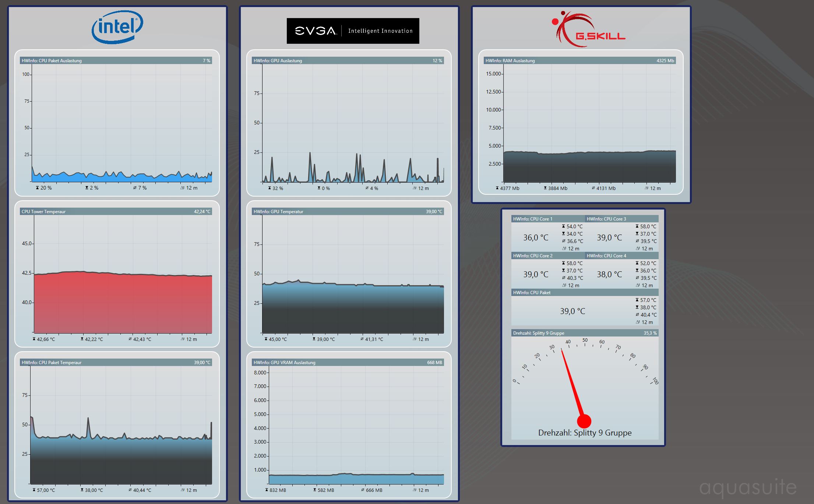Click the GPU temperature average '41,31 °C'

(x=374, y=339)
